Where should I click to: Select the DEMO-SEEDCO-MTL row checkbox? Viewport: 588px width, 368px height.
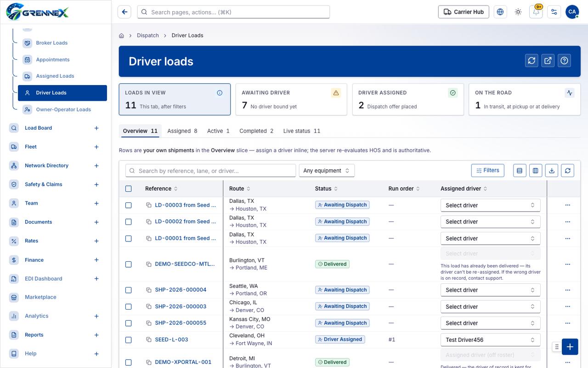pyautogui.click(x=129, y=264)
